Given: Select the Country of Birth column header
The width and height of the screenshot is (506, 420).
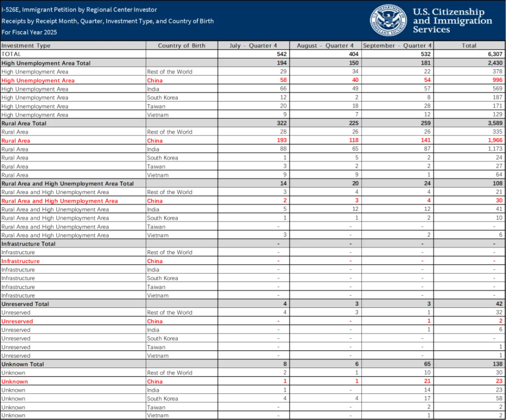Looking at the screenshot, I should (x=182, y=45).
